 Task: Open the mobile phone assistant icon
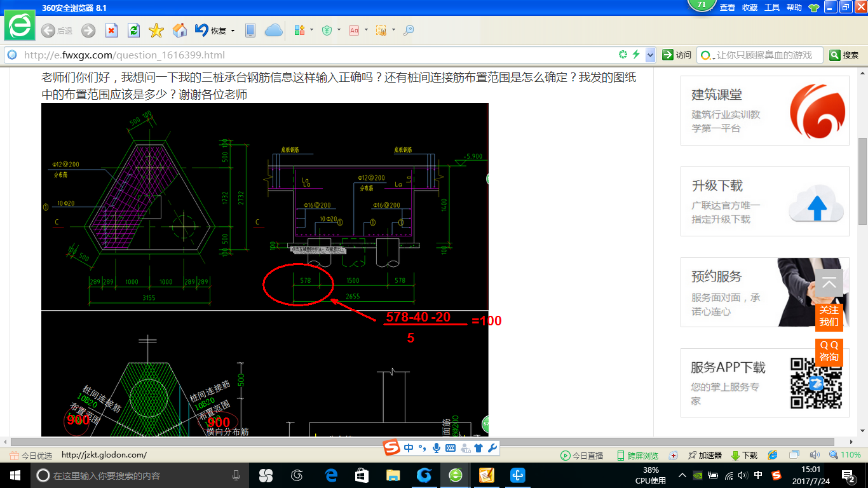click(x=250, y=30)
